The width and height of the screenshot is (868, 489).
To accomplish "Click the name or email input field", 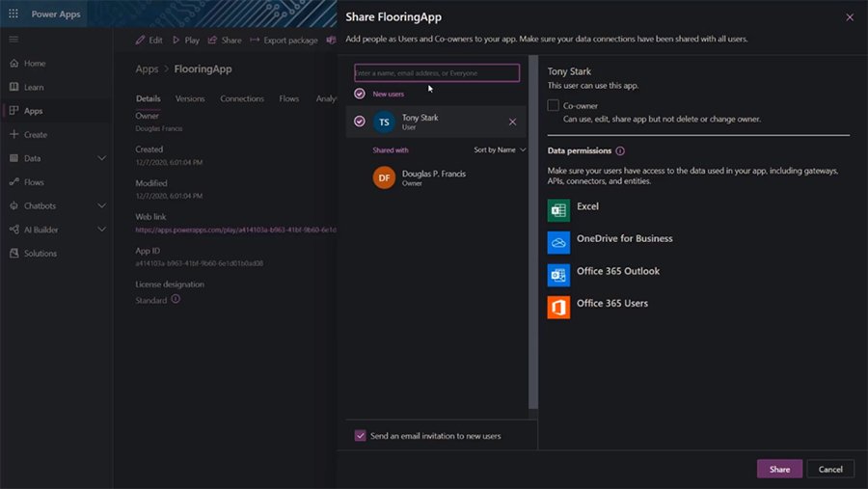I will click(x=437, y=73).
